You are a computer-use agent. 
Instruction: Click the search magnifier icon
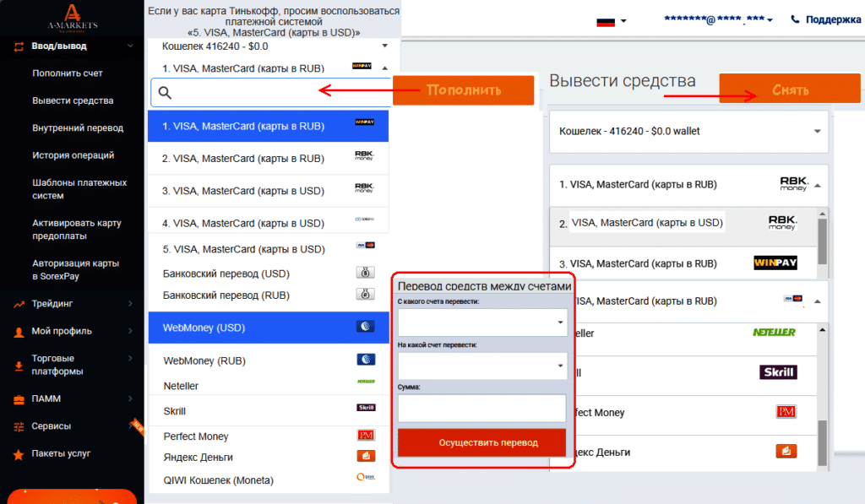point(165,93)
